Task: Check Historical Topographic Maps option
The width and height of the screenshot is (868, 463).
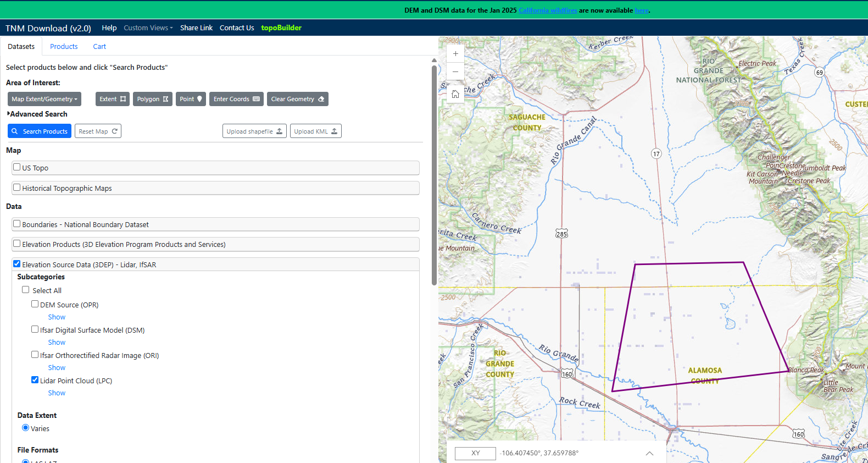Action: click(x=17, y=188)
